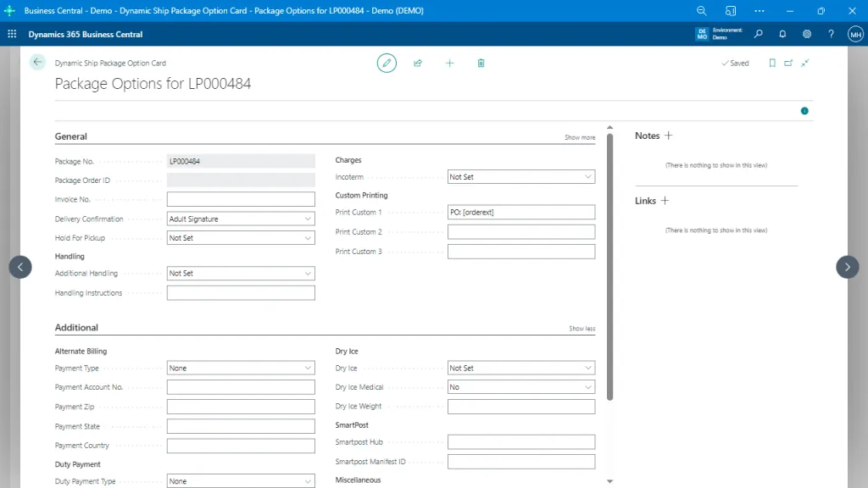Open Business Central settings gear
This screenshot has width=868, height=488.
pyautogui.click(x=807, y=34)
